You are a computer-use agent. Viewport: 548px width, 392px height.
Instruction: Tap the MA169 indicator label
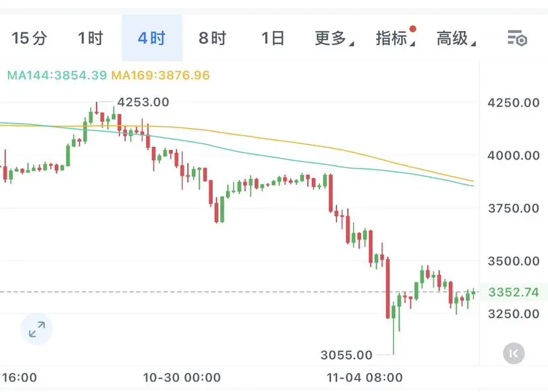coord(161,75)
